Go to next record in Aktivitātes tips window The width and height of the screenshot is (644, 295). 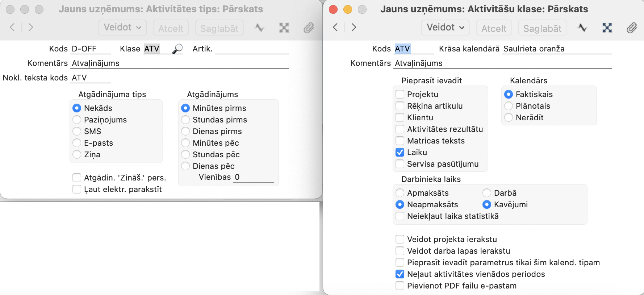tap(31, 27)
